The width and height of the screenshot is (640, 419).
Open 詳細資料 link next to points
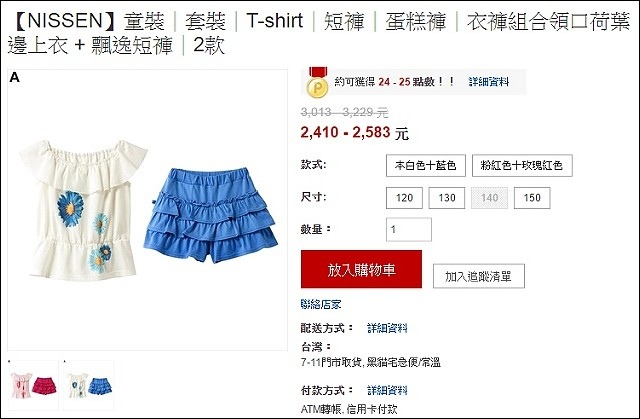tap(489, 82)
